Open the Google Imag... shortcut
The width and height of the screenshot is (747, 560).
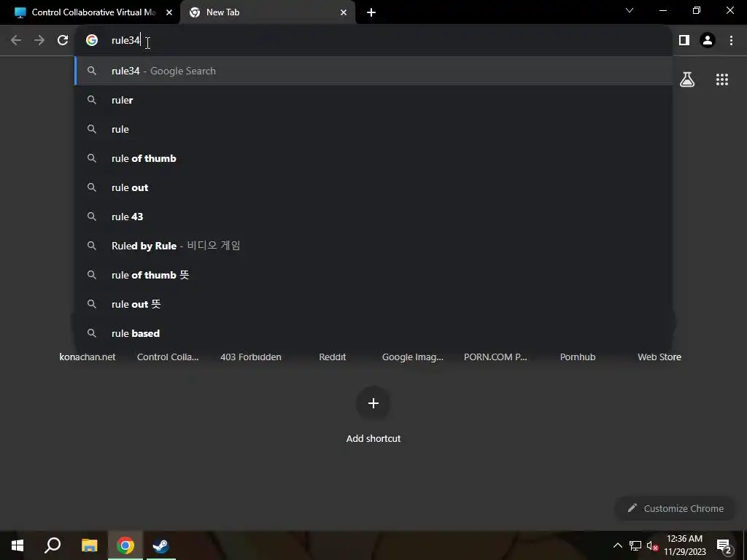click(x=413, y=357)
